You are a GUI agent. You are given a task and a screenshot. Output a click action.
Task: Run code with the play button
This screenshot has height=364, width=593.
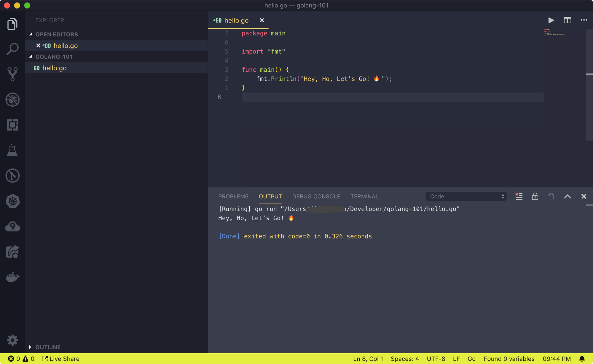551,20
